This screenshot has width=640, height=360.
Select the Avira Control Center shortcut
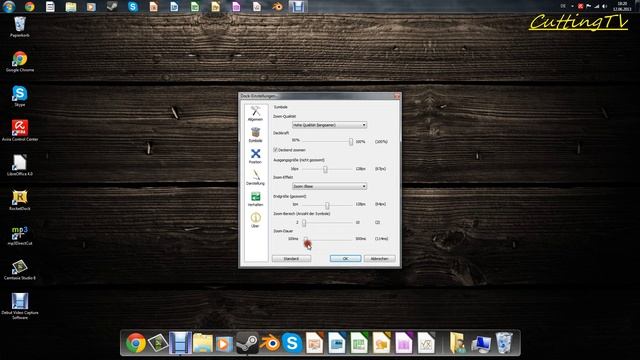tap(20, 131)
